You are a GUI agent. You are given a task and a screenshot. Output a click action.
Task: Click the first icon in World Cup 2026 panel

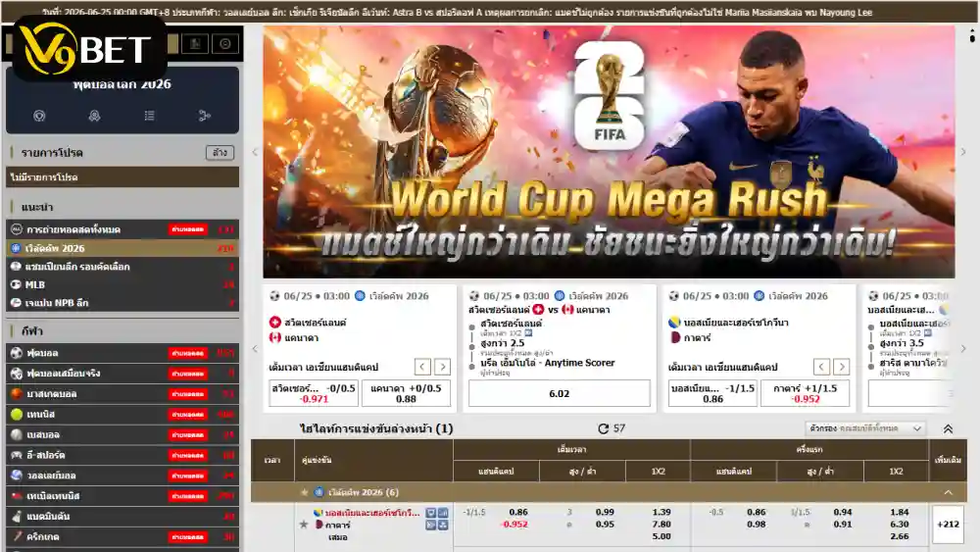[39, 116]
